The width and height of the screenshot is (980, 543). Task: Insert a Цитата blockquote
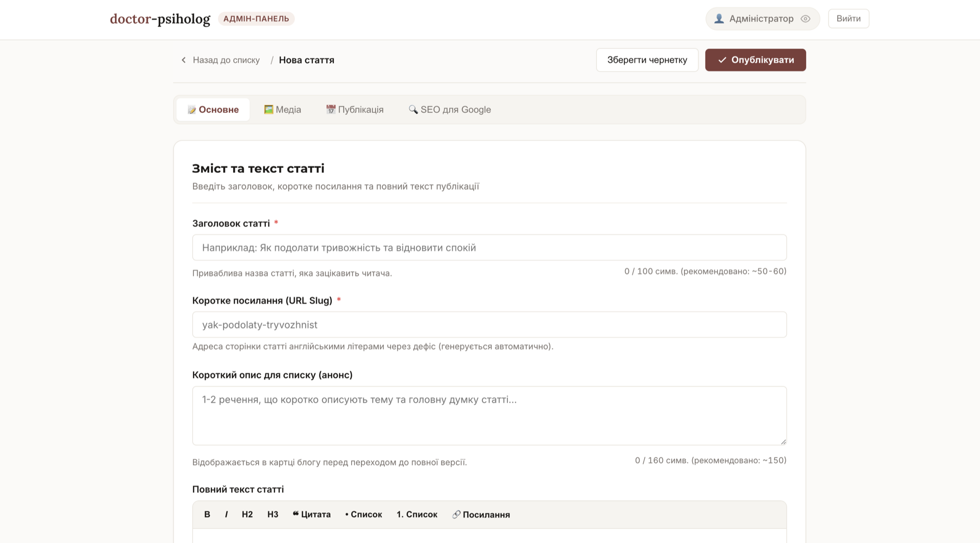tap(311, 514)
